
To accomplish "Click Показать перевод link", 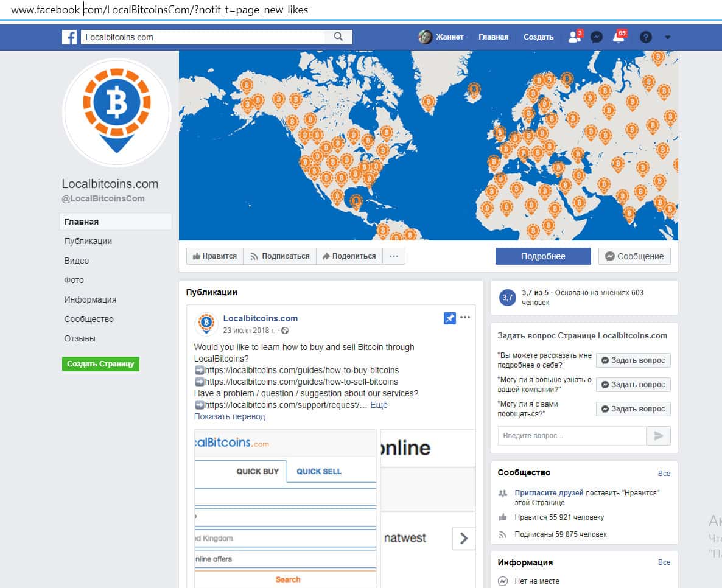I will tap(230, 416).
